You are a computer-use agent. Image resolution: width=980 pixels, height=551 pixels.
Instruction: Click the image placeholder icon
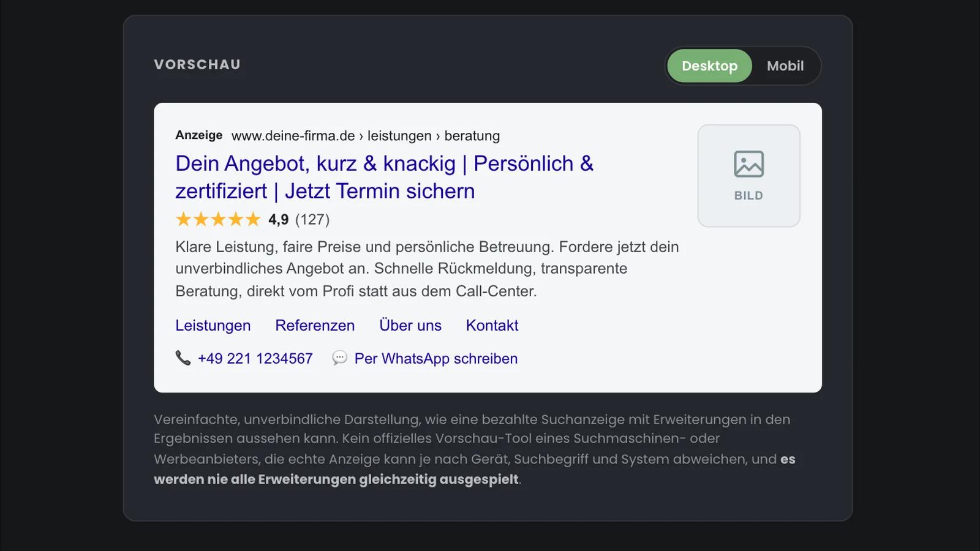click(748, 164)
